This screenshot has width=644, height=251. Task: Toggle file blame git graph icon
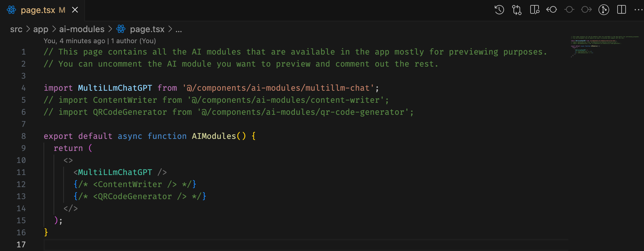point(604,10)
